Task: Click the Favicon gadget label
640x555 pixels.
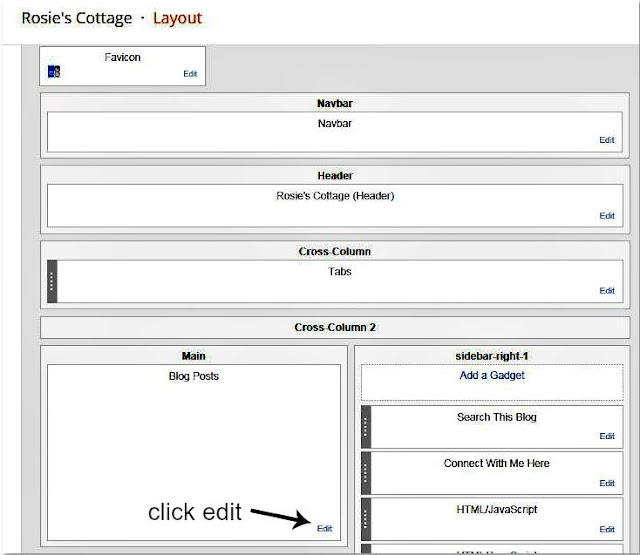Action: tap(122, 57)
